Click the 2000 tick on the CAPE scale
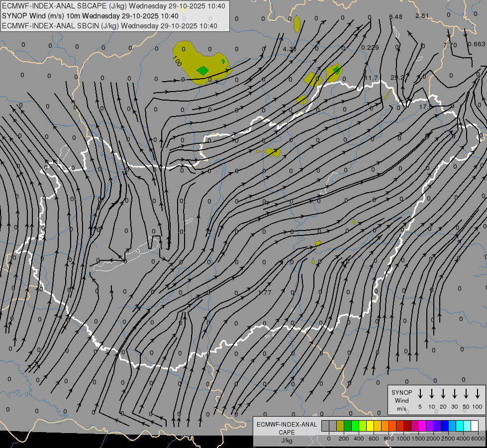Viewport: 487px width, 448px height. tap(433, 439)
